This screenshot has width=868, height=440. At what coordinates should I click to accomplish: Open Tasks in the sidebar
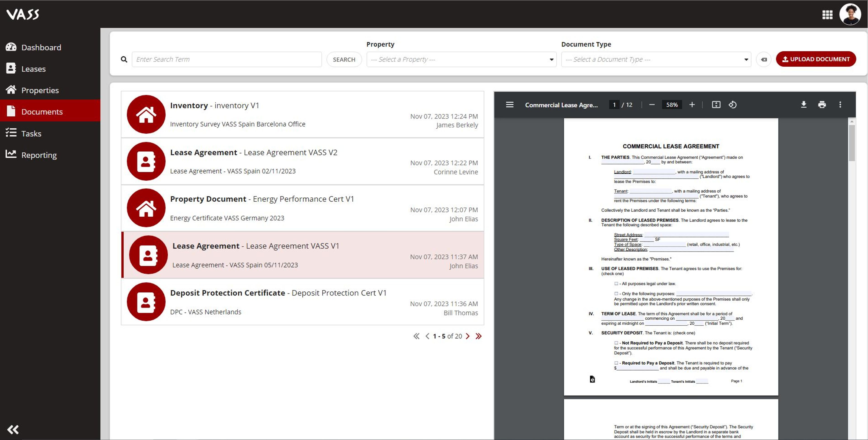point(50,134)
